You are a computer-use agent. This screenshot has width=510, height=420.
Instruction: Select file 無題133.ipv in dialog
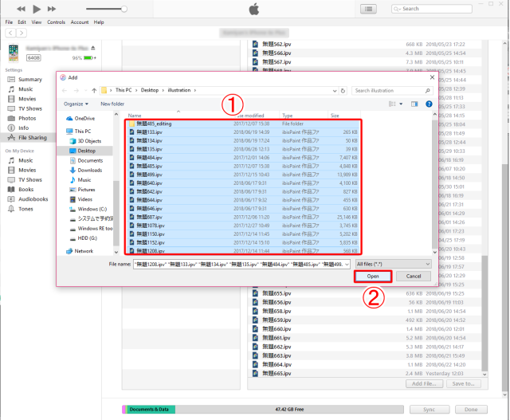click(x=242, y=132)
